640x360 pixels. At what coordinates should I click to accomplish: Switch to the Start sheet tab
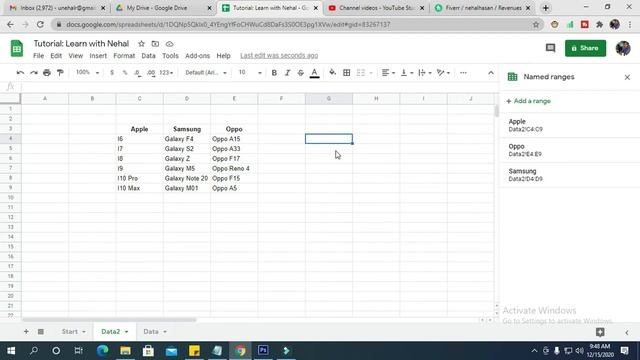pyautogui.click(x=69, y=331)
